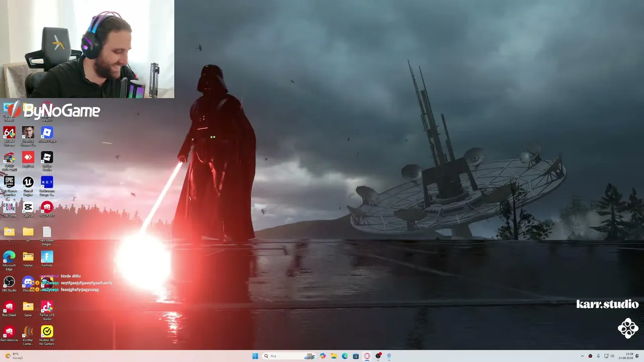Screen dimensions: 644x362
Task: Click the taskbar Ara search box
Action: tap(288, 356)
